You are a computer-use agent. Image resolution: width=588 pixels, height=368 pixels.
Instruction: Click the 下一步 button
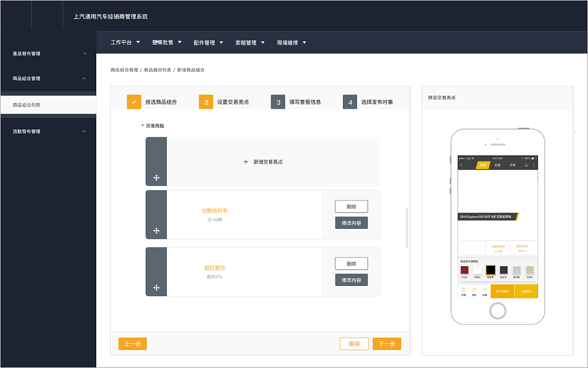386,344
